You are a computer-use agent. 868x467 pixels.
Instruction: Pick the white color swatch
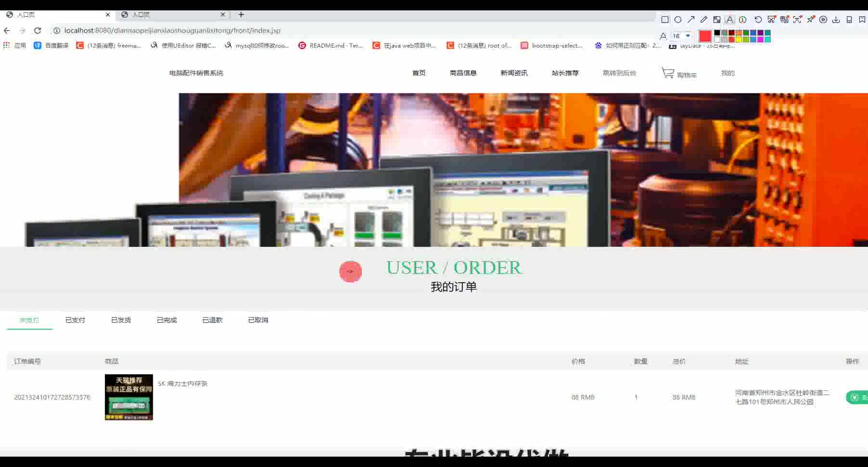(717, 39)
